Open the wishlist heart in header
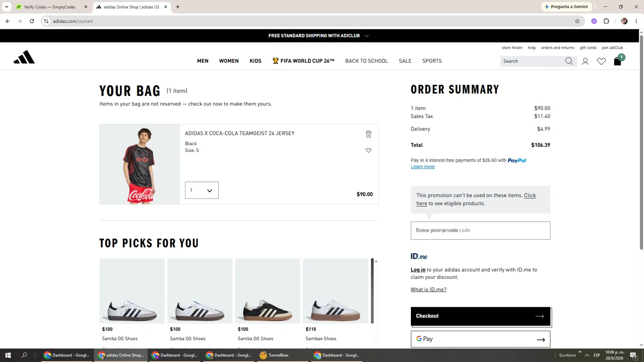The height and width of the screenshot is (362, 644). [601, 61]
